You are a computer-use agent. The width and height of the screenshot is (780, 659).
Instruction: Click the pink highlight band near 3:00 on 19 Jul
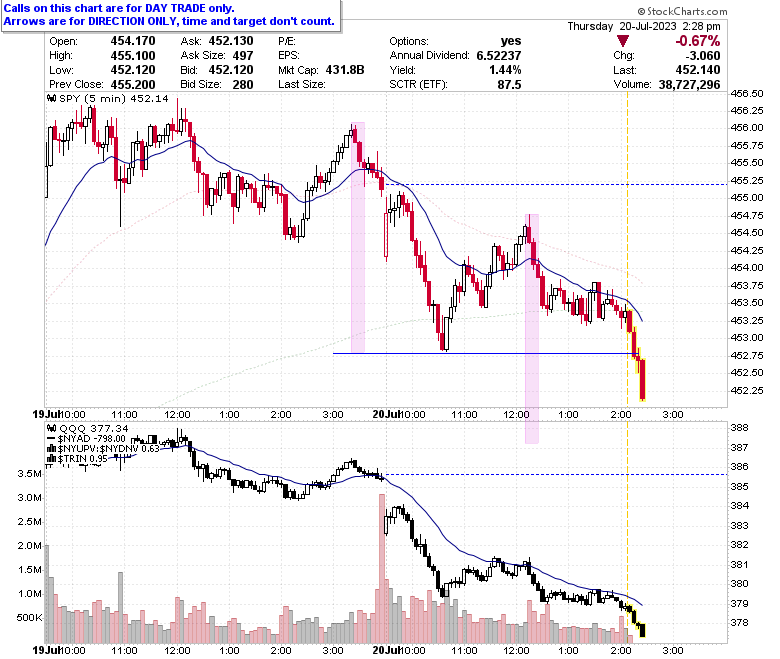tap(358, 238)
